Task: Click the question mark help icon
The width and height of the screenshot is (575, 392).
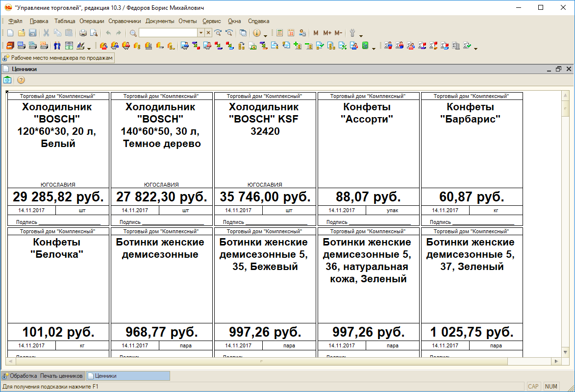Action: pyautogui.click(x=21, y=80)
